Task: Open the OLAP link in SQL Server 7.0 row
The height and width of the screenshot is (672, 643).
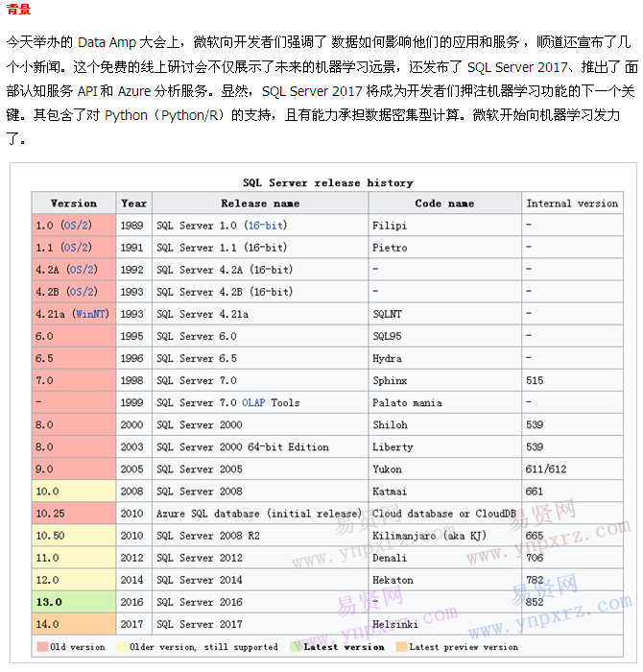Action: pyautogui.click(x=253, y=403)
